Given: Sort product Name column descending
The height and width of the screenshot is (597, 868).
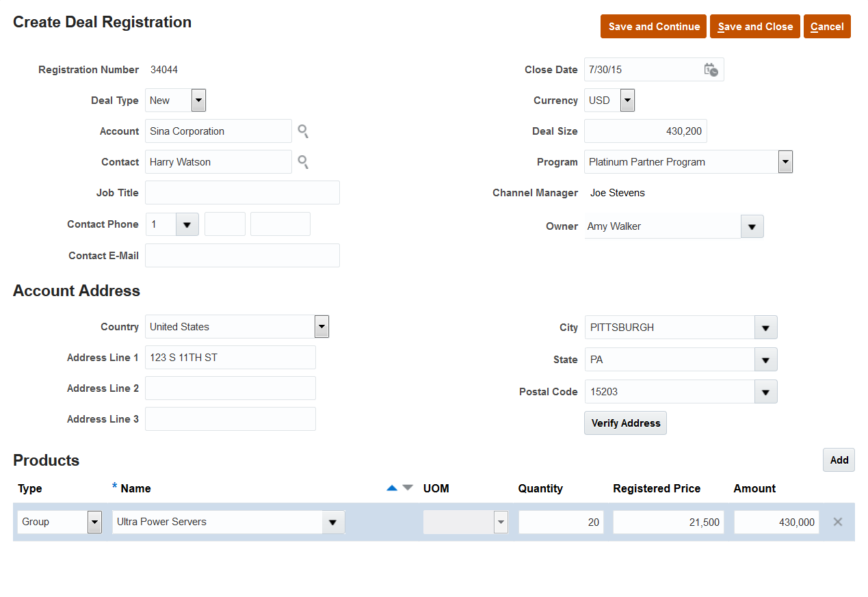Looking at the screenshot, I should pyautogui.click(x=408, y=488).
